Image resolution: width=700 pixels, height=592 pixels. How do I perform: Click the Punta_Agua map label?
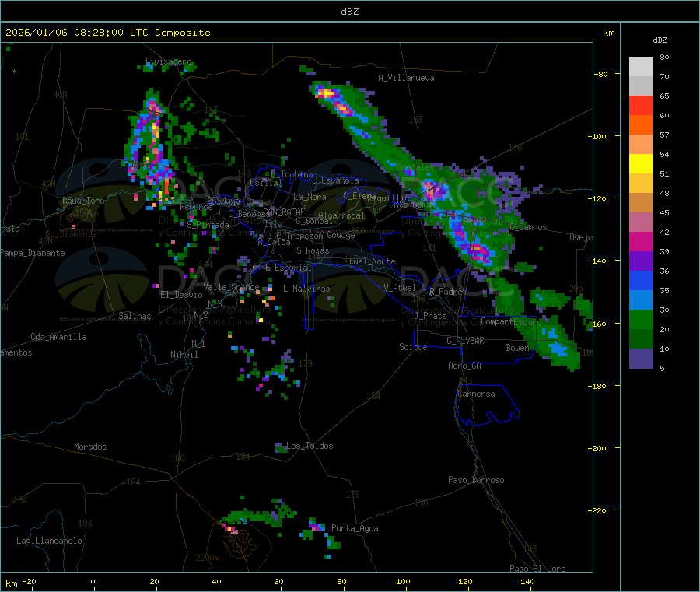(355, 528)
